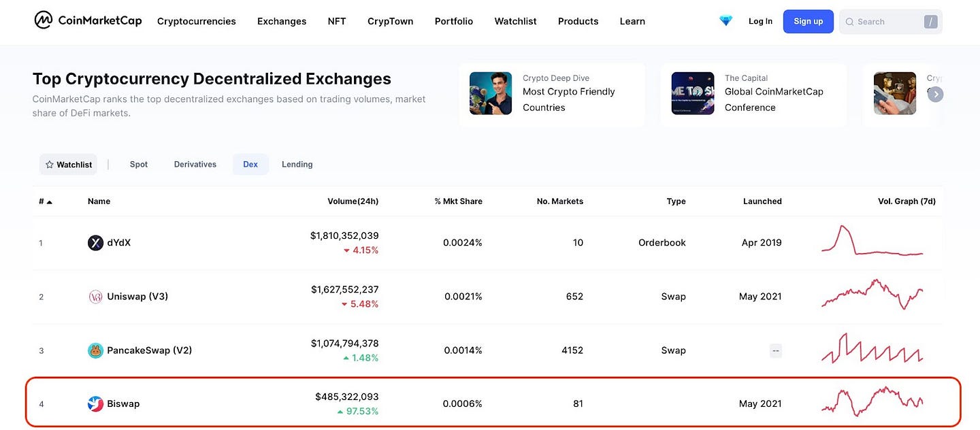Click the PancakeSwap (V2) 7d volume graph
Screen dimensions: 980x430
(872, 348)
